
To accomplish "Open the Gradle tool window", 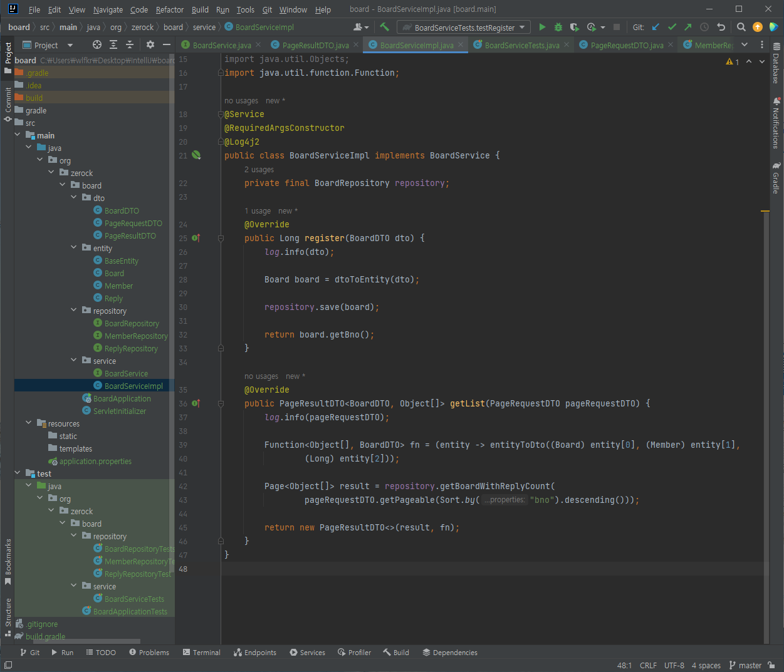I will (776, 178).
